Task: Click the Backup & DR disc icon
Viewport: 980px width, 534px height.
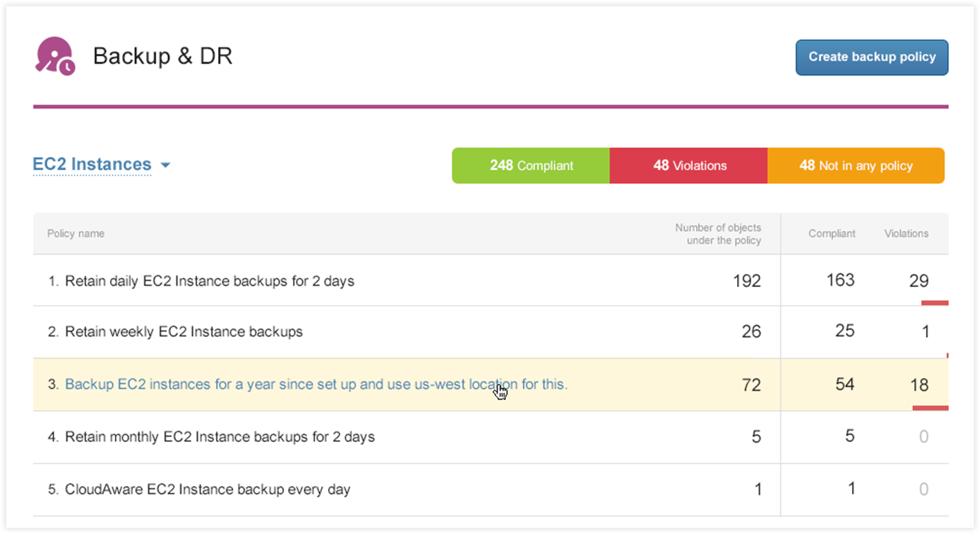Action: click(x=55, y=57)
